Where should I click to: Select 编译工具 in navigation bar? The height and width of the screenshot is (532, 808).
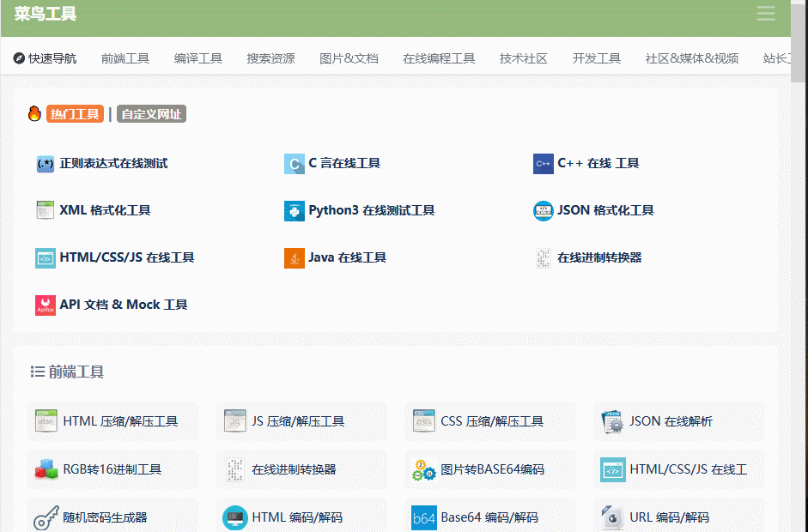[x=198, y=58]
